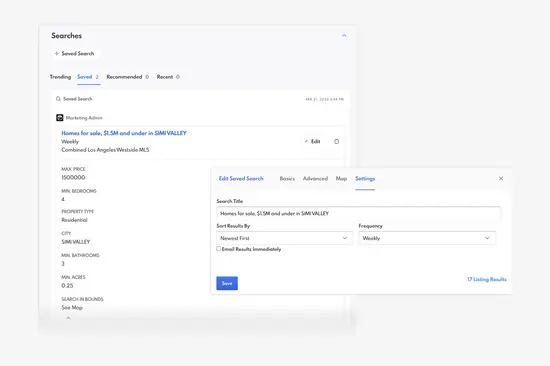
Task: Click the Save button
Action: [227, 283]
